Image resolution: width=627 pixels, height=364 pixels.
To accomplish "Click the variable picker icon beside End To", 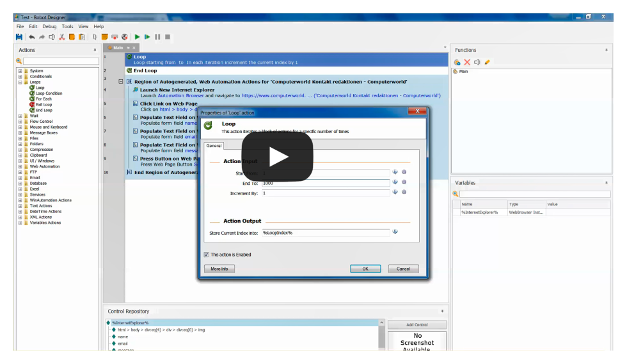I will 395,182.
